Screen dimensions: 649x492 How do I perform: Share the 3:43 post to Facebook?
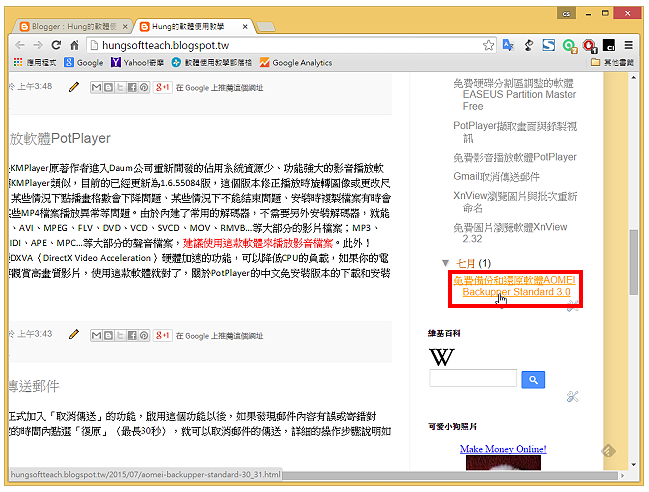[x=132, y=335]
